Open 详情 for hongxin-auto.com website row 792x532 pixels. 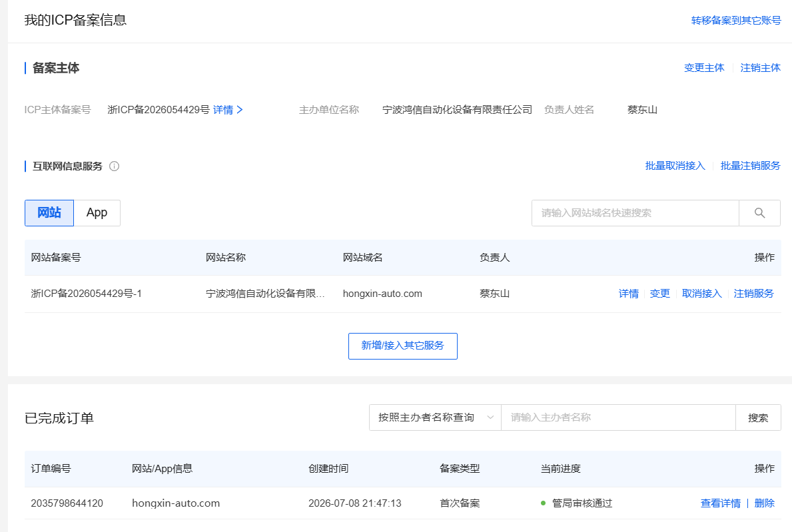628,294
